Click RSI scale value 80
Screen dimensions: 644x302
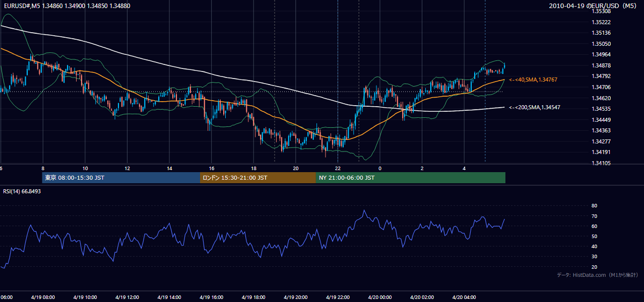click(594, 206)
